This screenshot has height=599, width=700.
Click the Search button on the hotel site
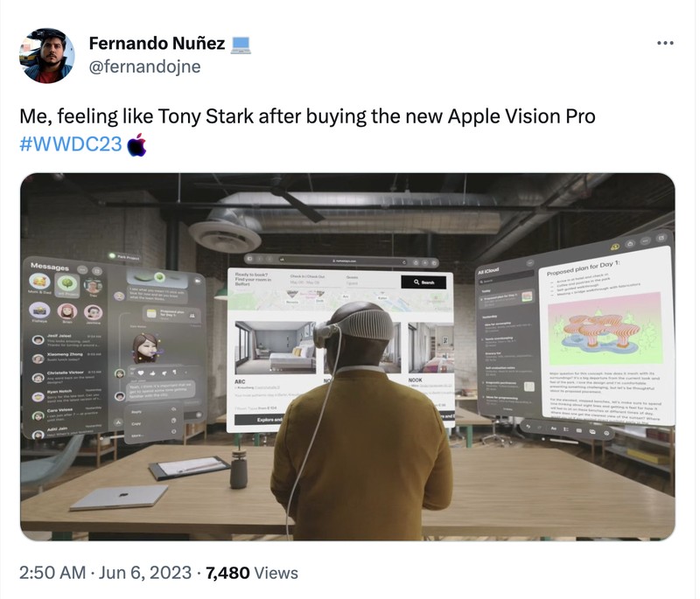pyautogui.click(x=424, y=282)
